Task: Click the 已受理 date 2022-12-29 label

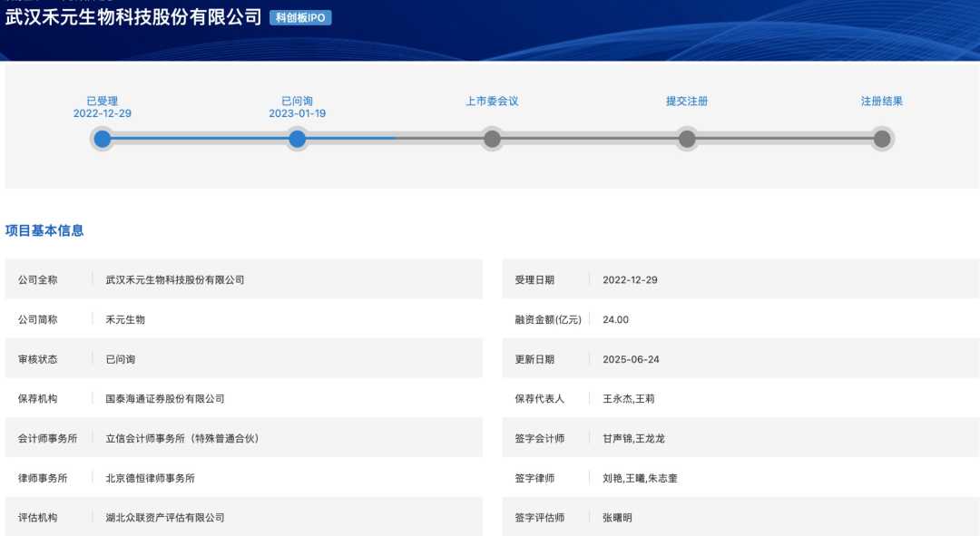Action: tap(103, 113)
